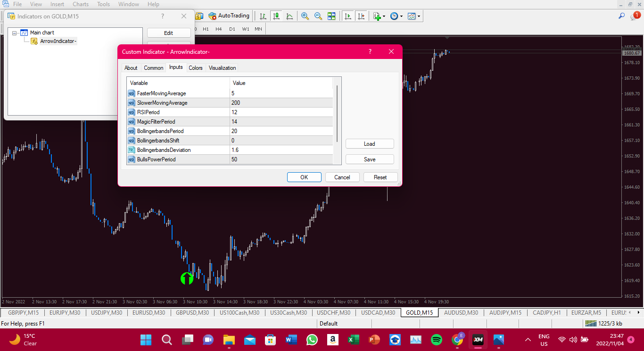Open the XM app on the taskbar

478,340
